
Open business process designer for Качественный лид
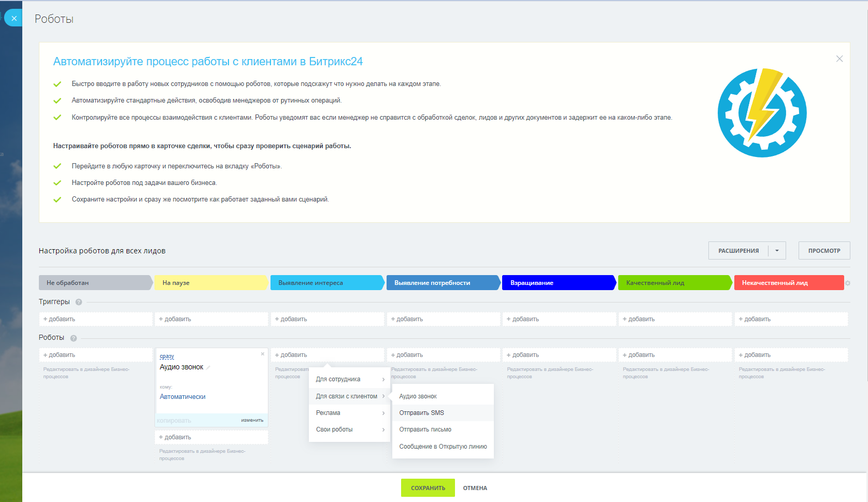(x=666, y=373)
